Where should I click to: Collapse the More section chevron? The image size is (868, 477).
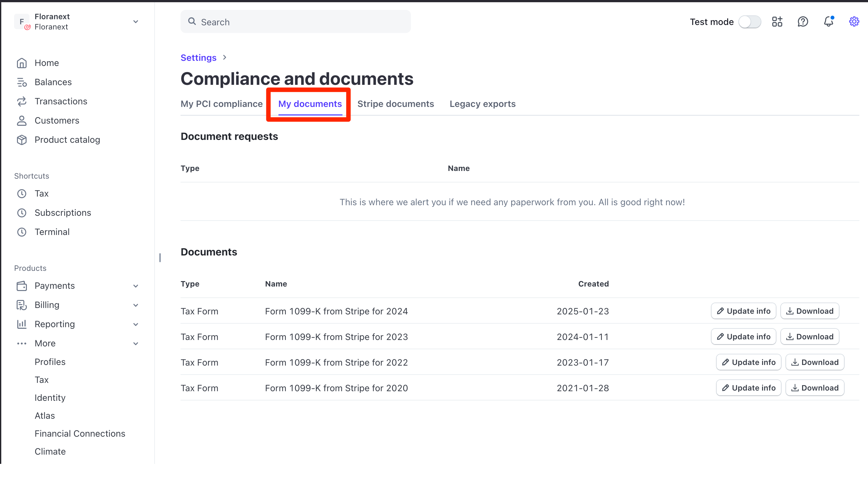tap(135, 344)
